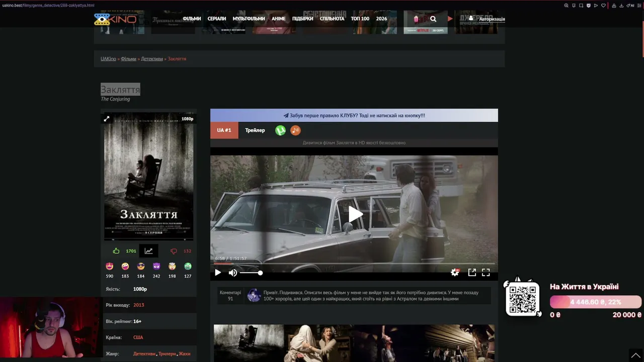Image resolution: width=644 pixels, height=362 pixels.
Task: Open the rating statistics chart icon
Action: (148, 251)
